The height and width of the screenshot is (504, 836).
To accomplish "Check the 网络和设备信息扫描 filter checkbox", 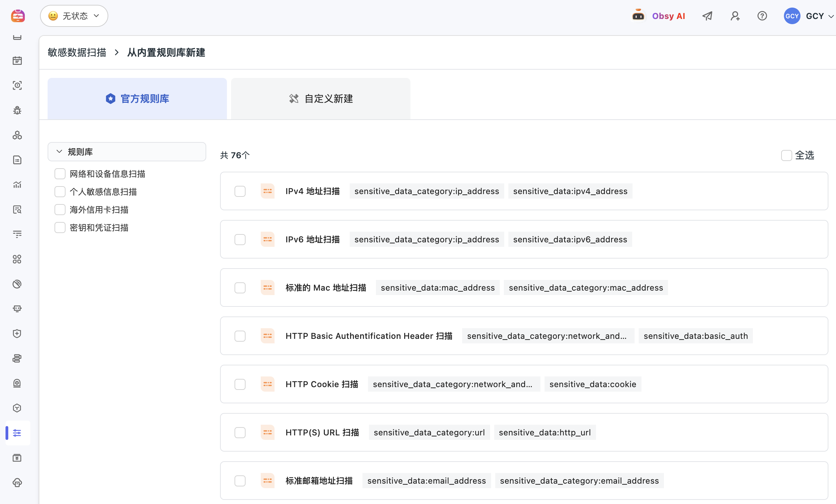I will click(60, 174).
